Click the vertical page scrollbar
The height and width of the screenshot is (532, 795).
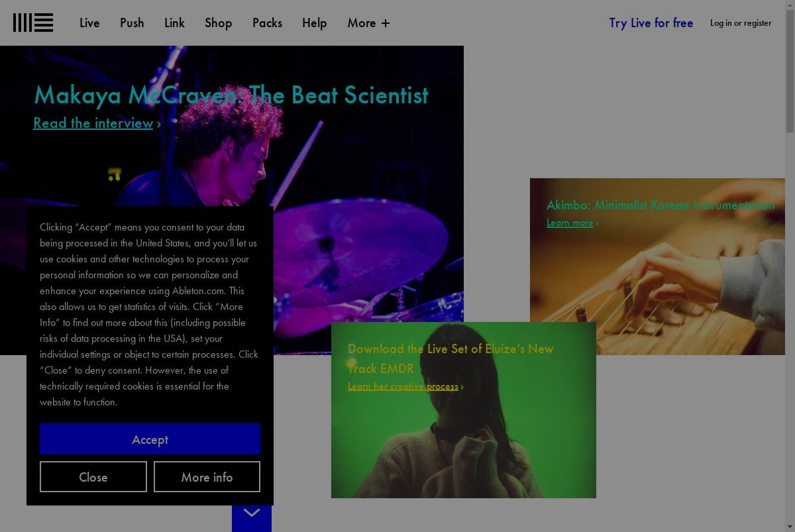790,266
